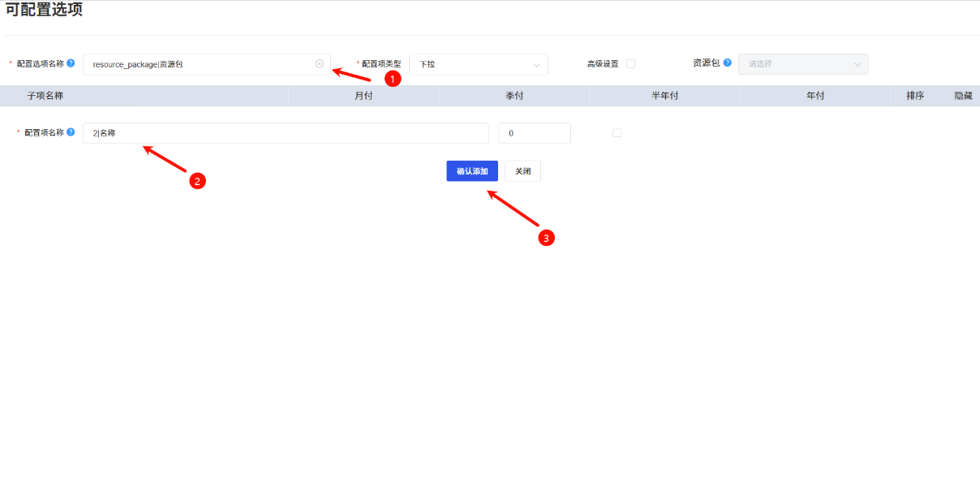Click the 关闭 close button
The image size is (980, 488).
[x=522, y=171]
